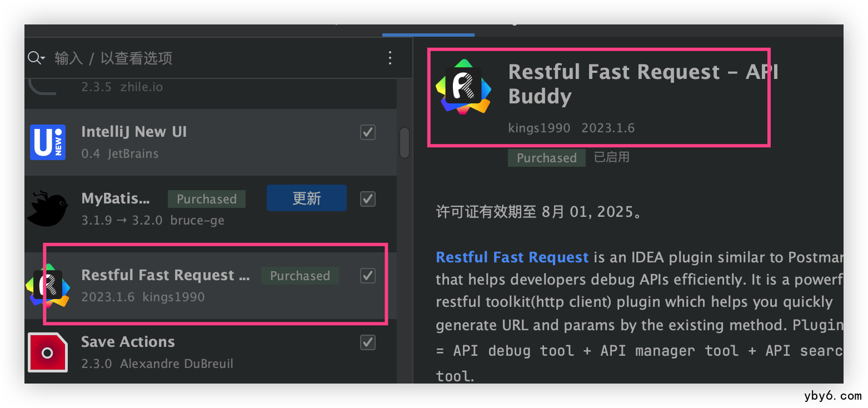This screenshot has height=408, width=868.
Task: Update the MyBatis plugin with 更新 button
Action: pos(307,198)
